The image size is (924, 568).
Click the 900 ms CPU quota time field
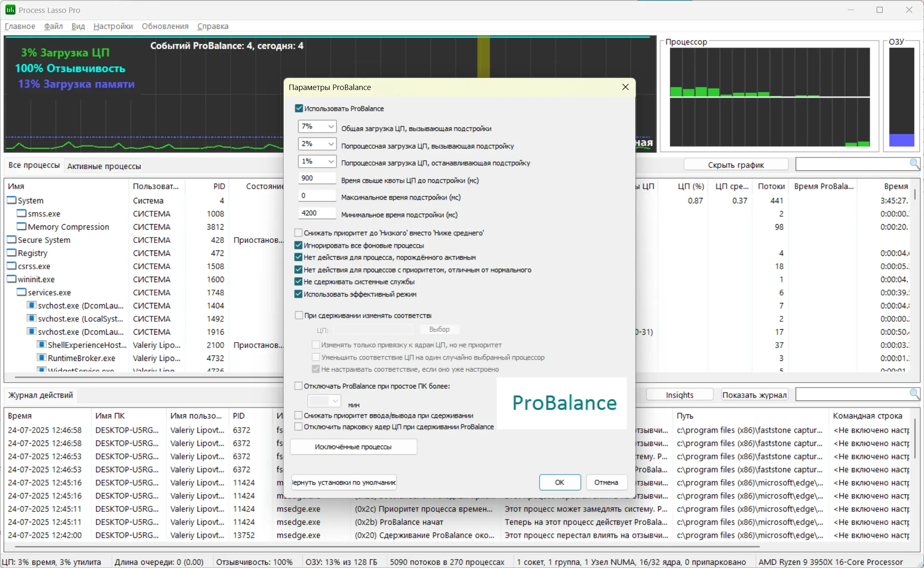(x=317, y=178)
